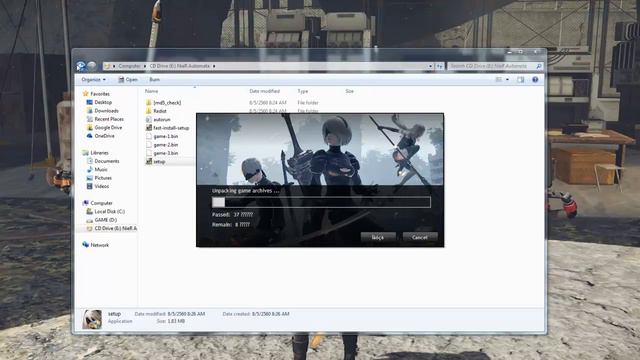Viewport: 640px width, 360px height.
Task: Select the fast-install-setup application
Action: [167, 128]
